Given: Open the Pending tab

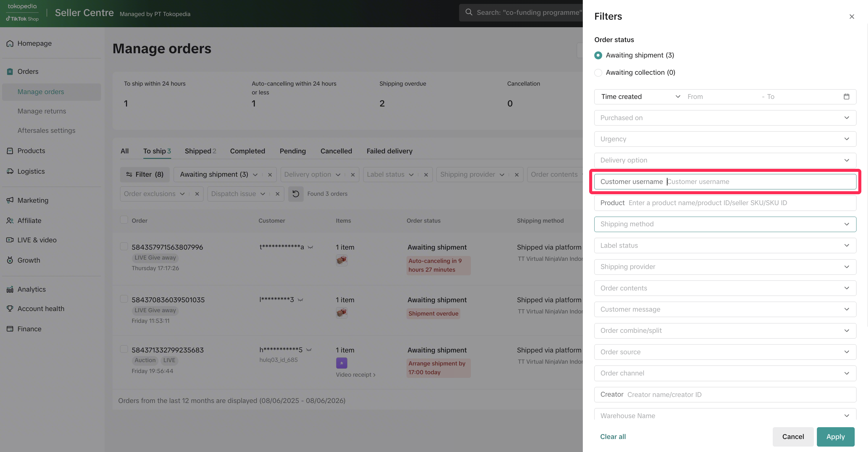Looking at the screenshot, I should 292,151.
